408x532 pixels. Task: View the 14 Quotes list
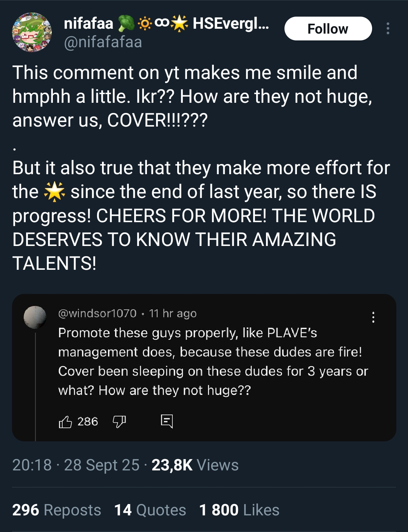150,510
